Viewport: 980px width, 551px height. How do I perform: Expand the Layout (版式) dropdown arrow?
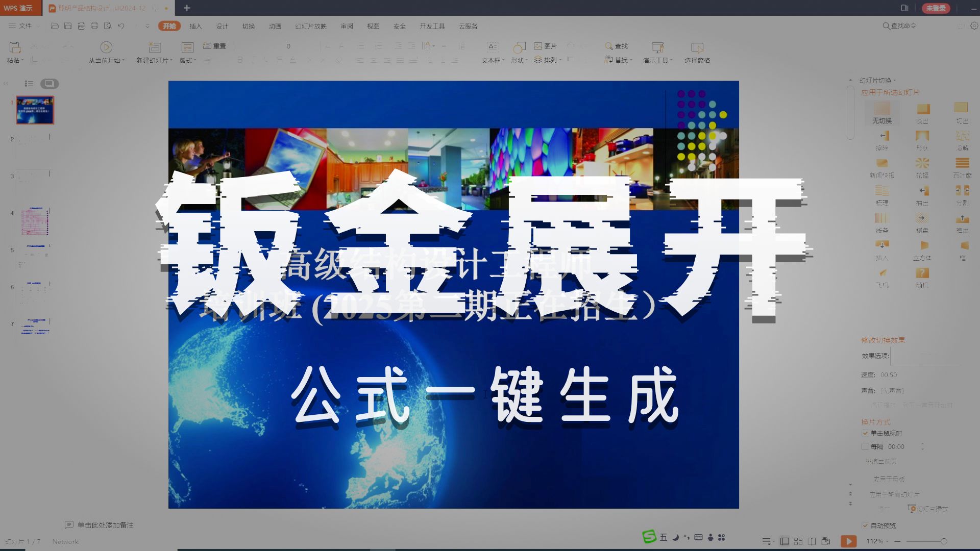point(195,60)
